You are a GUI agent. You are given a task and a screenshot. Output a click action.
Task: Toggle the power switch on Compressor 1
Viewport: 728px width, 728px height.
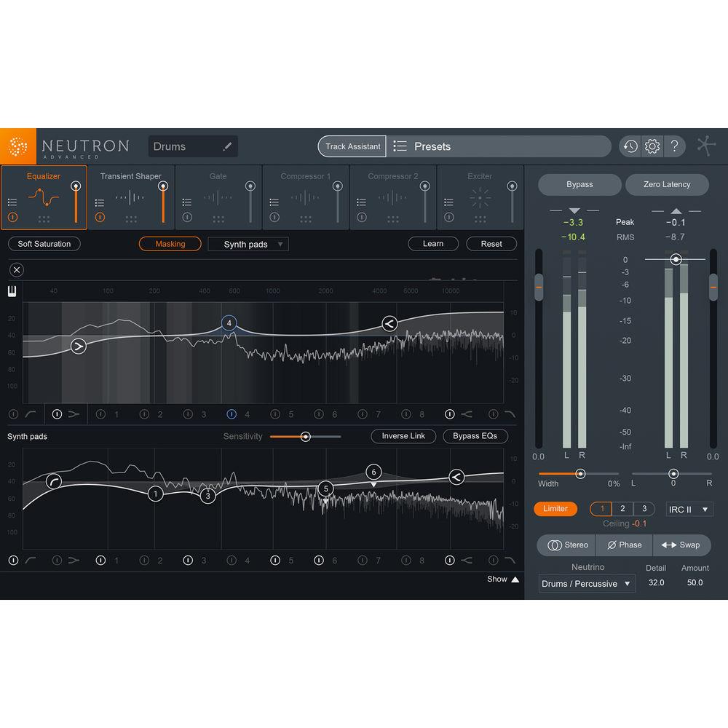(274, 218)
